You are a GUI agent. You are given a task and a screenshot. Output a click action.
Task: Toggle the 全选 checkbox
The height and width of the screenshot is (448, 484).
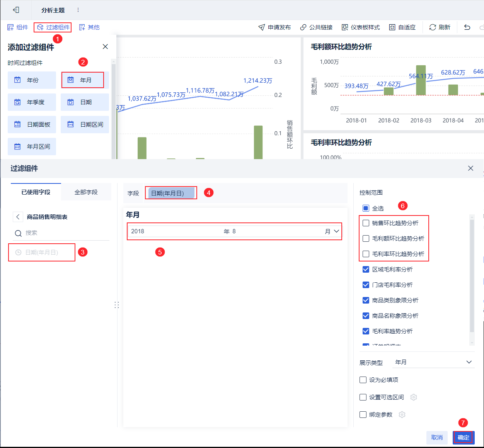pos(366,208)
